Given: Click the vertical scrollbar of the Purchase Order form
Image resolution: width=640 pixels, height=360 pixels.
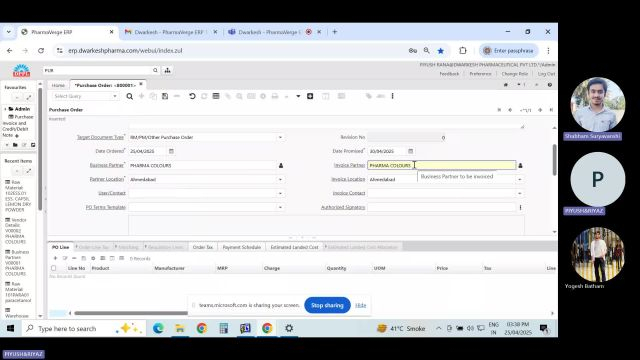Looking at the screenshot, I should tap(554, 160).
